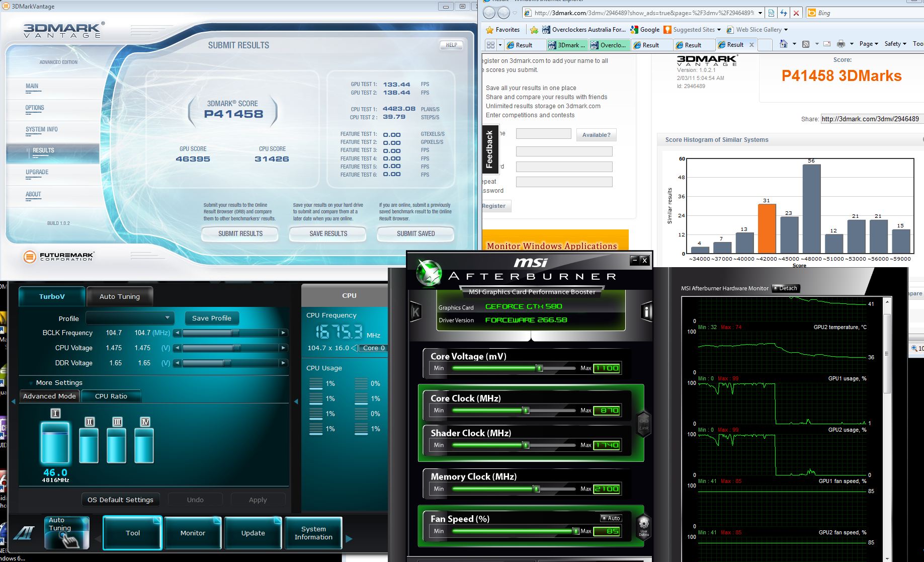Click the AI Suite logo icon
Viewport: 924px width, 562px height.
pyautogui.click(x=23, y=533)
